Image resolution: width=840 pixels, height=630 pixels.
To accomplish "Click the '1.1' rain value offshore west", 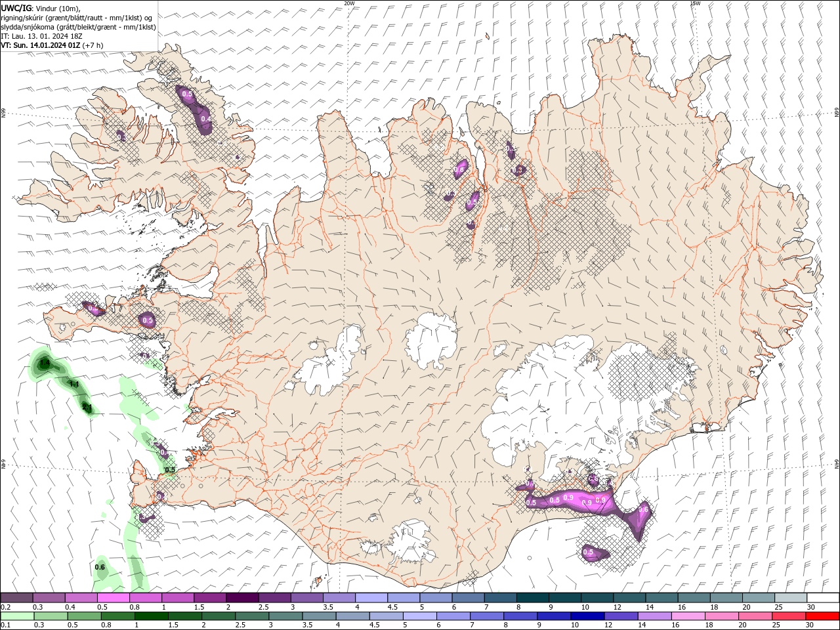I will pos(74,385).
